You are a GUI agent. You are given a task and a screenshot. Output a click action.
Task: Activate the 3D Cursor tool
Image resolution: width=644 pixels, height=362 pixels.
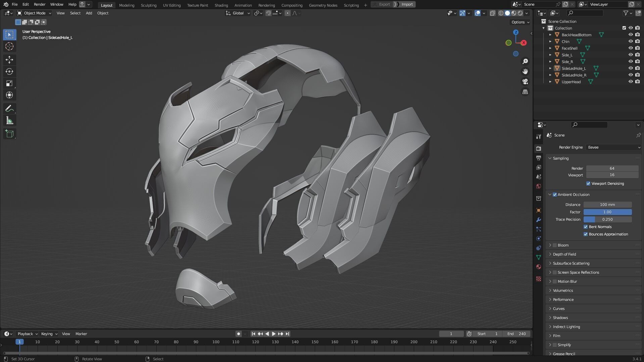pyautogui.click(x=9, y=47)
